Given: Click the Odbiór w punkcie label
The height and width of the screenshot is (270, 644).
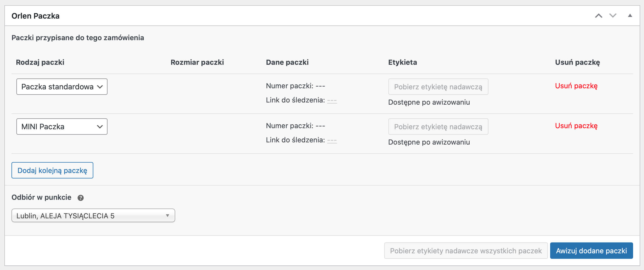Looking at the screenshot, I should (41, 197).
